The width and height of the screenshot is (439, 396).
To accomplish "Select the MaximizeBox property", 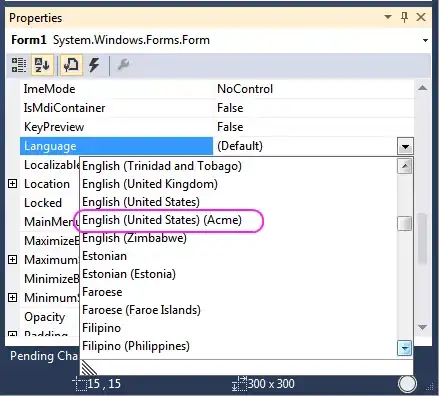I will tap(52, 241).
